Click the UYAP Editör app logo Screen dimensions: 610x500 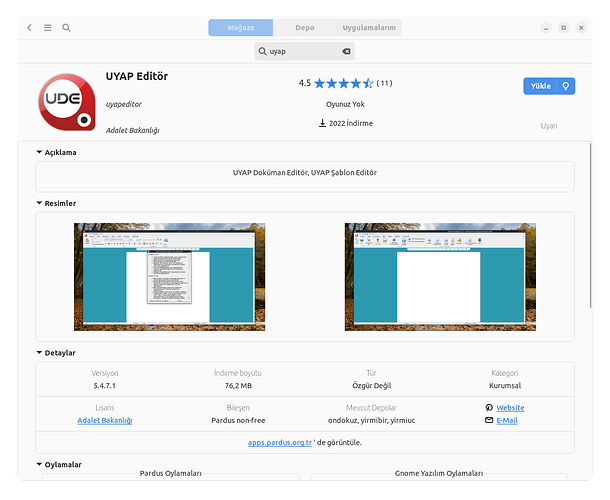pos(68,103)
